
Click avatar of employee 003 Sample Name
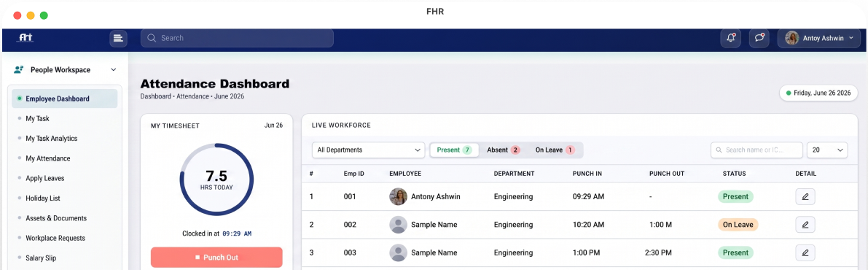coord(399,252)
